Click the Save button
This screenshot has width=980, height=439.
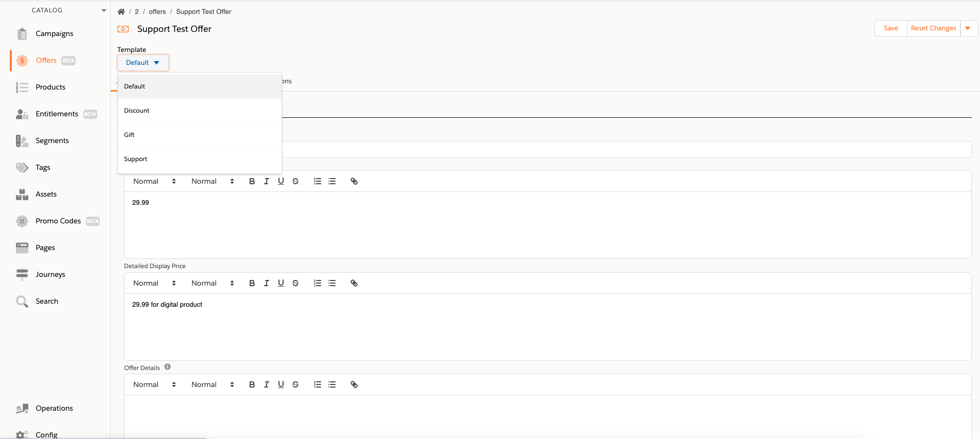tap(891, 28)
